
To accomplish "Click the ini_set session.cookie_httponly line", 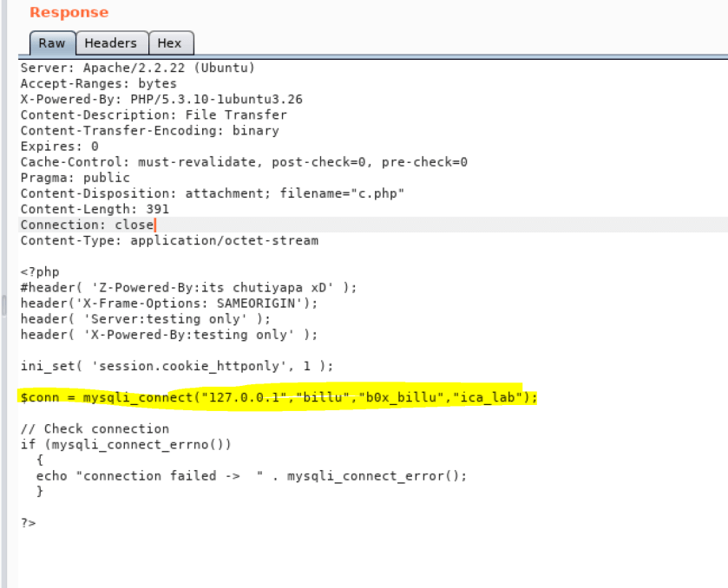I will [176, 365].
